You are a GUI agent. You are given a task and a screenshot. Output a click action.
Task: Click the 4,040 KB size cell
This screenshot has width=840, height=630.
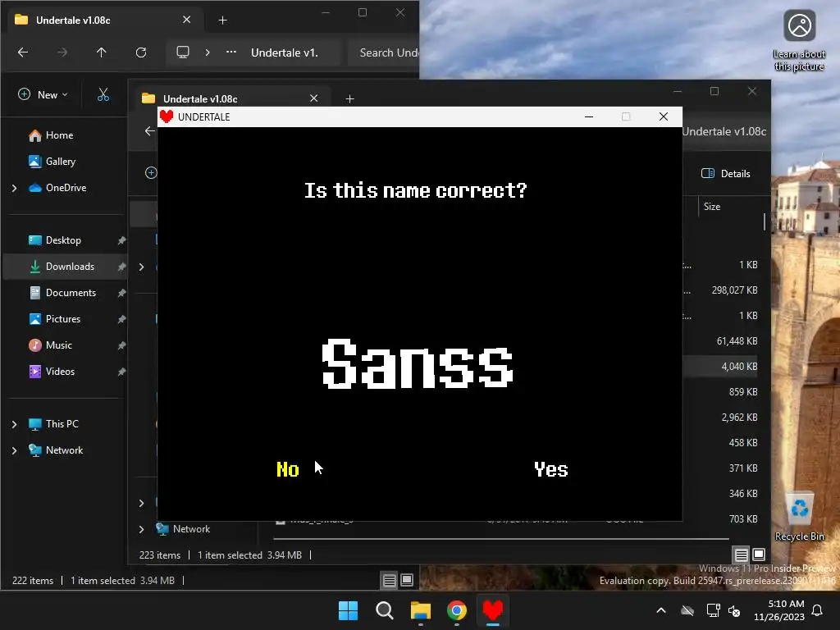(x=739, y=367)
